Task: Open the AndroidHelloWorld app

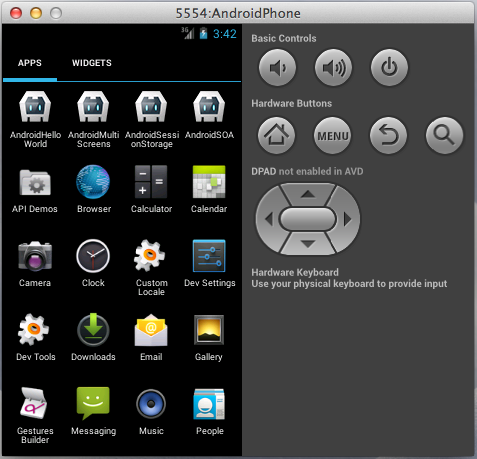Action: point(35,119)
